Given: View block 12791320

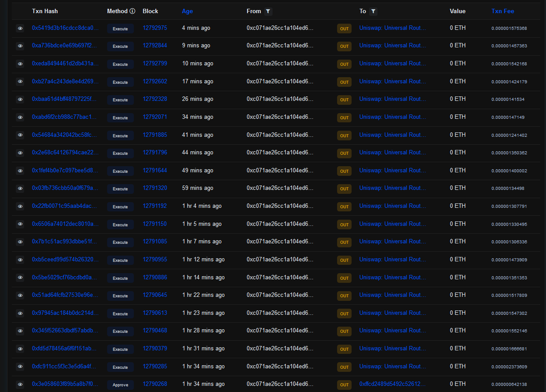Looking at the screenshot, I should [155, 188].
